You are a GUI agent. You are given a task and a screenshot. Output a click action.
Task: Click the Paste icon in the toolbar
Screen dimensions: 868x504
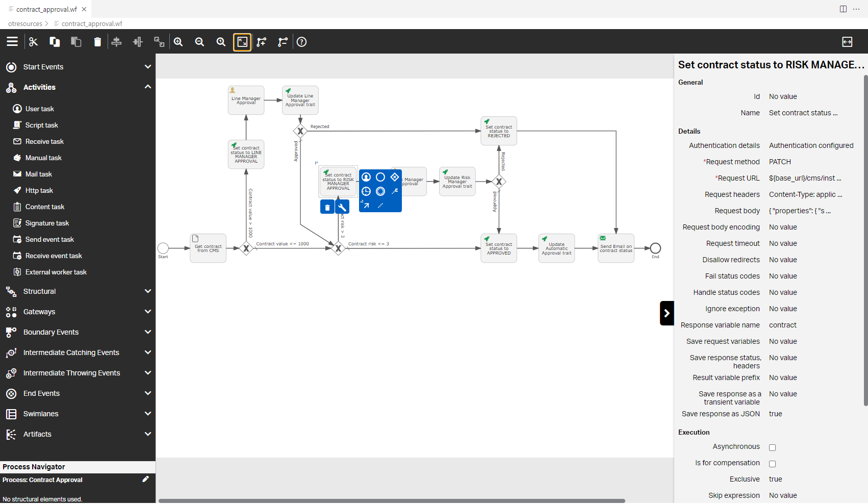point(76,42)
